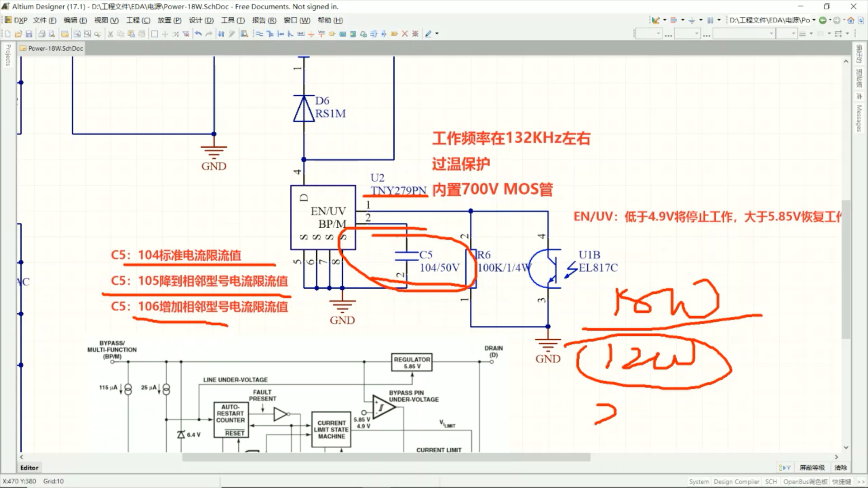This screenshot has height=488, width=868.
Task: Open the SCH panel button
Action: (771, 482)
